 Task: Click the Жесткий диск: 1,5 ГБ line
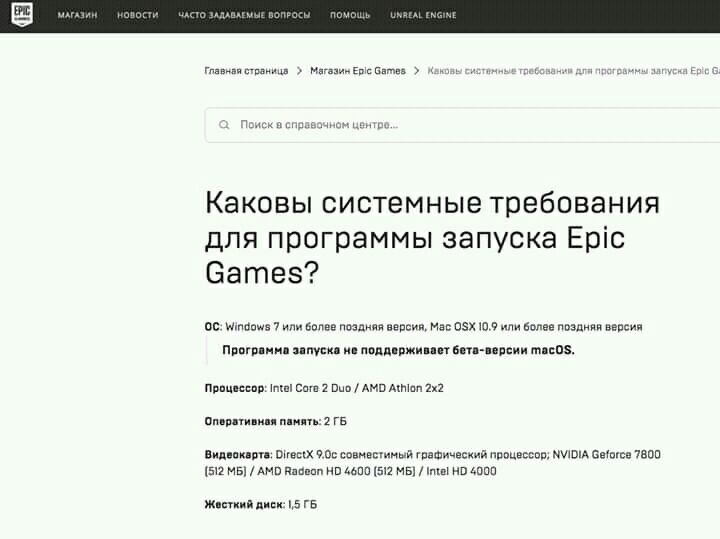261,505
